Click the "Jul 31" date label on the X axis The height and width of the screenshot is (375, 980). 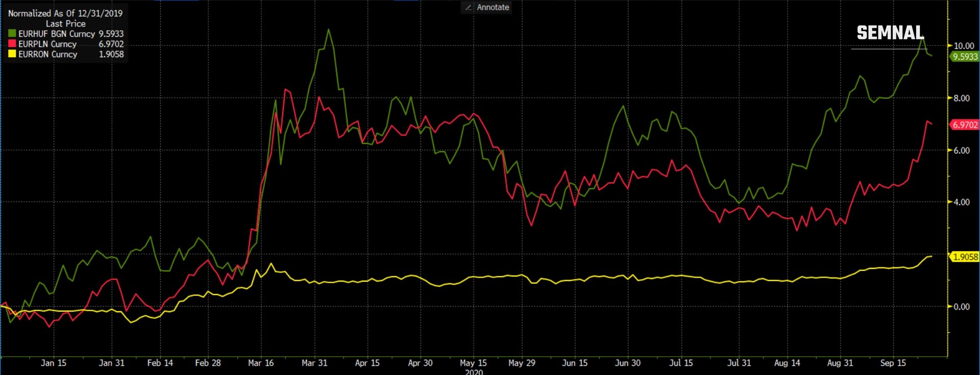tap(739, 363)
